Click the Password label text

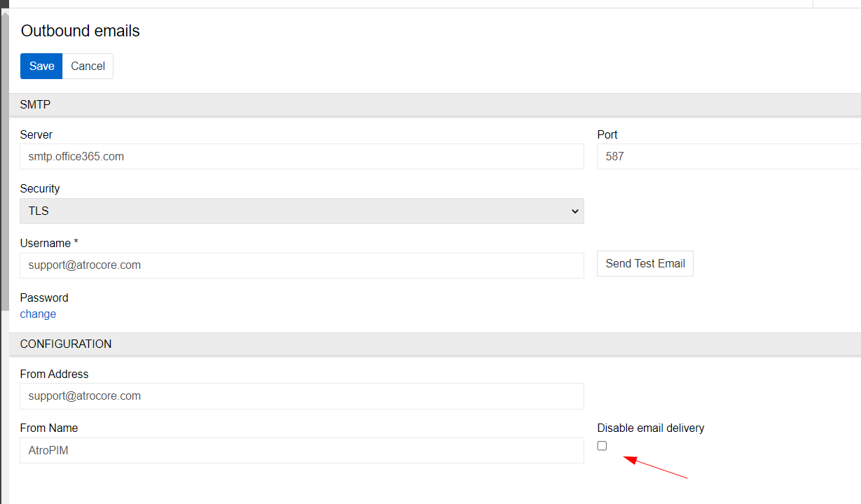[x=44, y=298]
